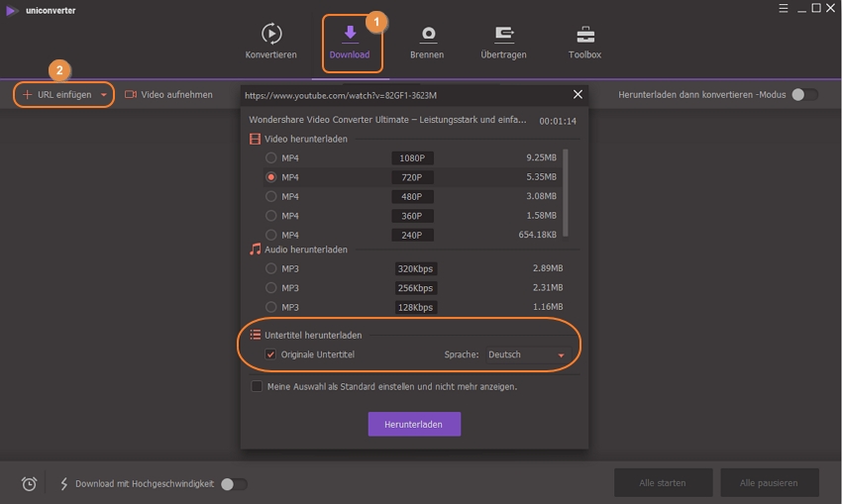This screenshot has width=842, height=504.
Task: Click the 720P resolution badge
Action: pyautogui.click(x=412, y=177)
